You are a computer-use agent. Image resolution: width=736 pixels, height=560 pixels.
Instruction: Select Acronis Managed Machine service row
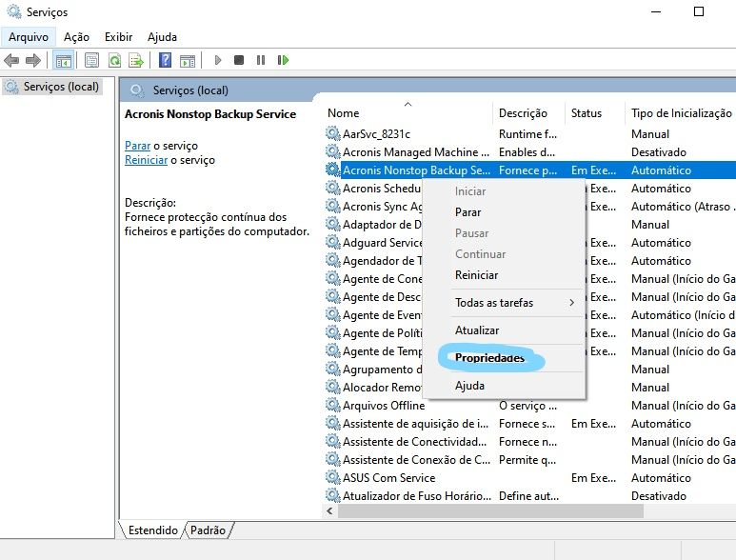tap(529, 152)
